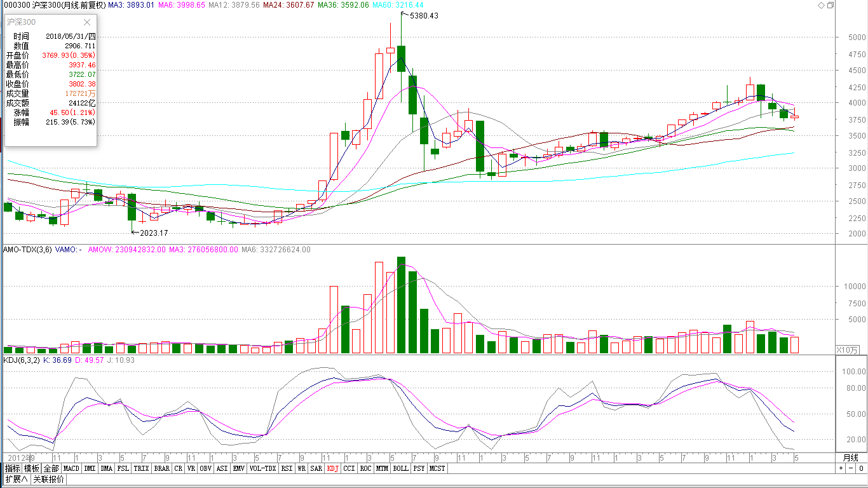Switch indicator to FSL
The image size is (868, 488).
click(123, 468)
